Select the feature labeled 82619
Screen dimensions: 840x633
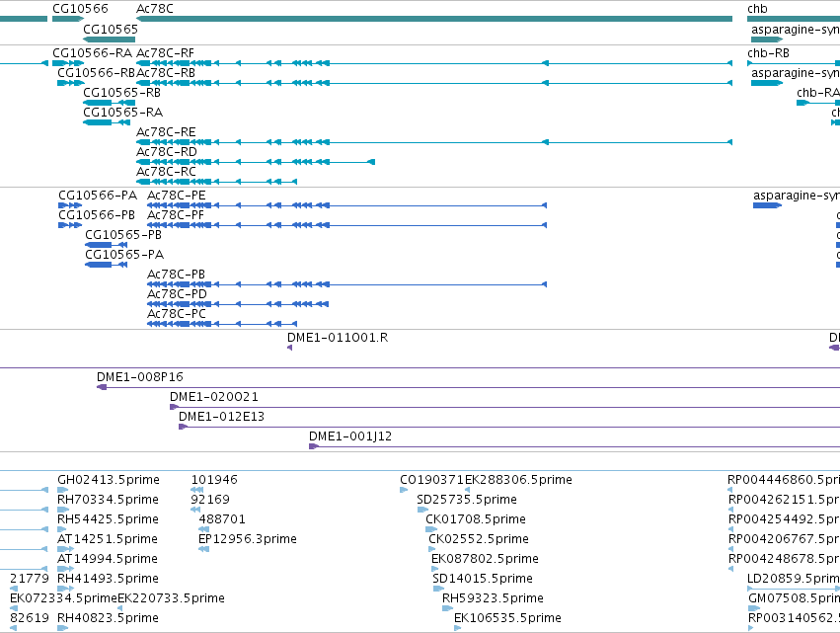pyautogui.click(x=14, y=628)
